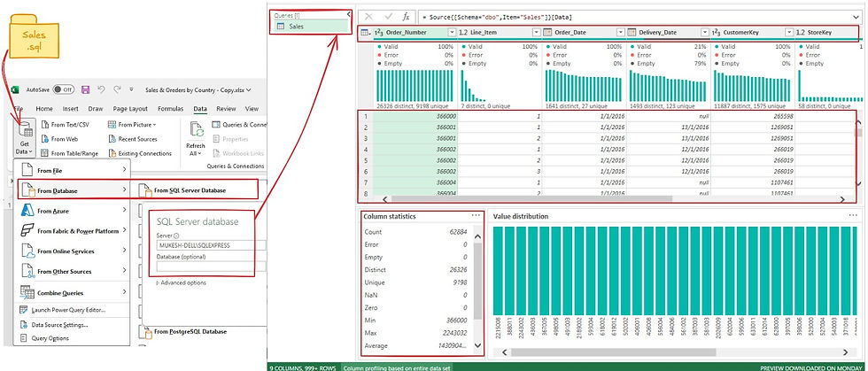Open the Page Layout tab
This screenshot has width=868, height=371.
[x=130, y=109]
